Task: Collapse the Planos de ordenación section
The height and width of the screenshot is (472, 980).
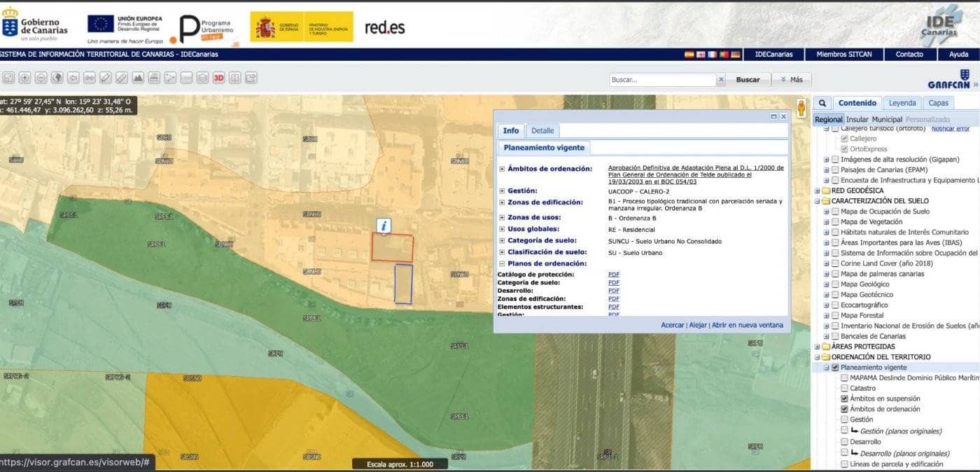Action: (x=502, y=263)
